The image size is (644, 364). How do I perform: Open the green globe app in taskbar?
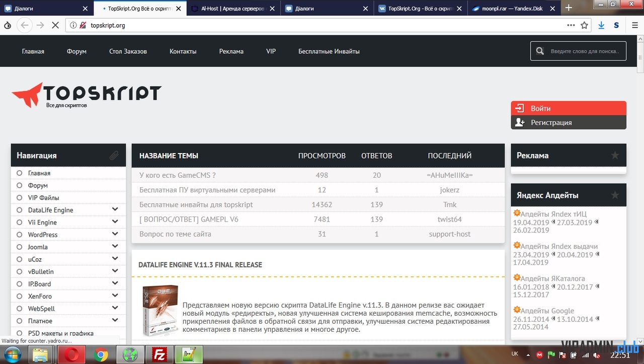(130, 354)
